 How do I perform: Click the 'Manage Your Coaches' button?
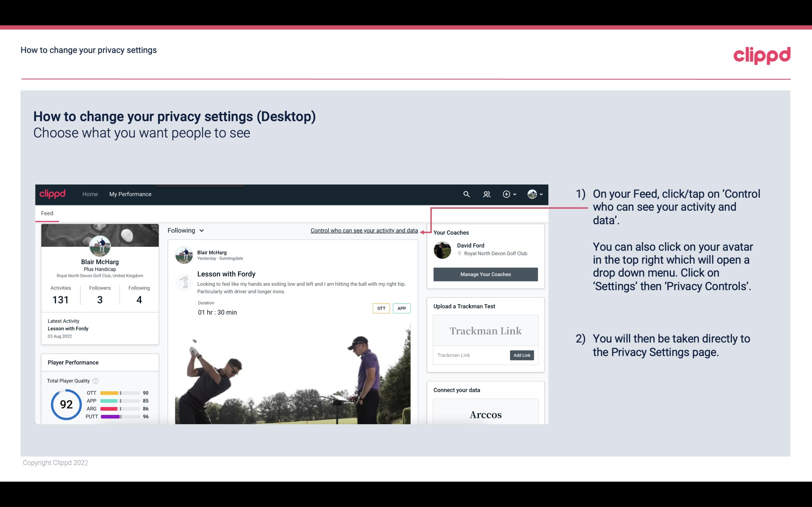click(x=485, y=274)
